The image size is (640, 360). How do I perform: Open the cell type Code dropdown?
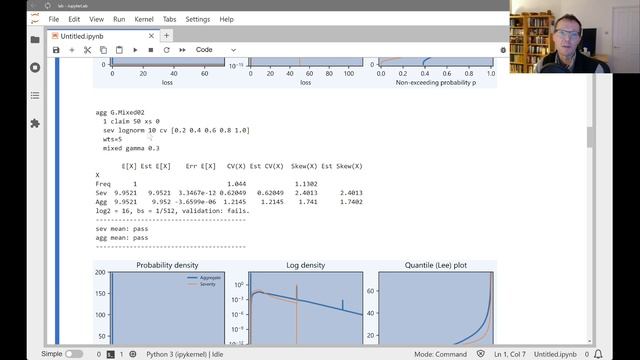216,50
